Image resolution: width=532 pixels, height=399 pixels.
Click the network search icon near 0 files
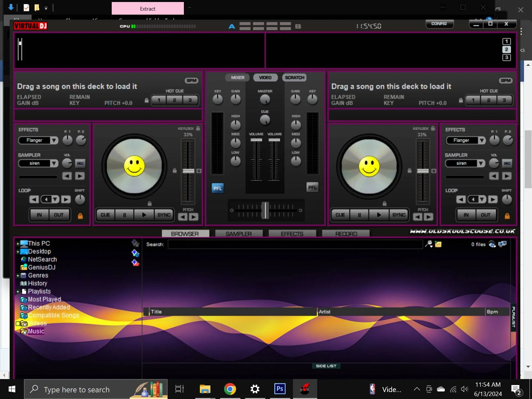pyautogui.click(x=492, y=244)
